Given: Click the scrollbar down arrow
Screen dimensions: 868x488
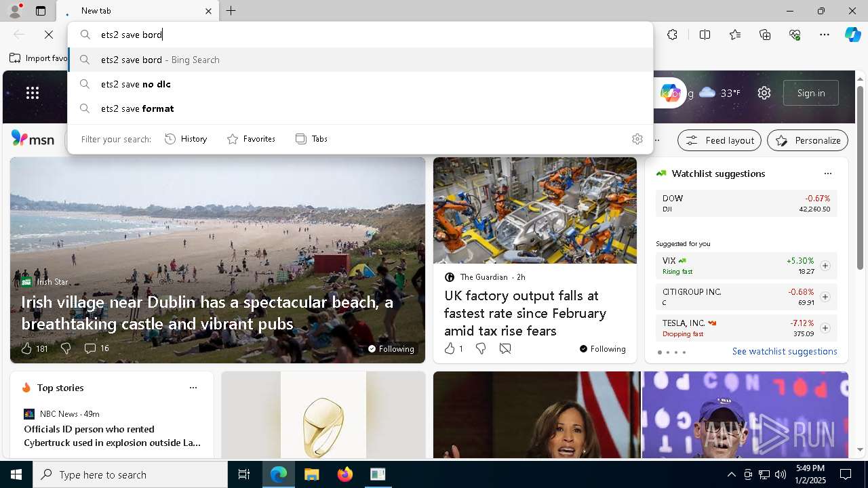Looking at the screenshot, I should point(861,449).
